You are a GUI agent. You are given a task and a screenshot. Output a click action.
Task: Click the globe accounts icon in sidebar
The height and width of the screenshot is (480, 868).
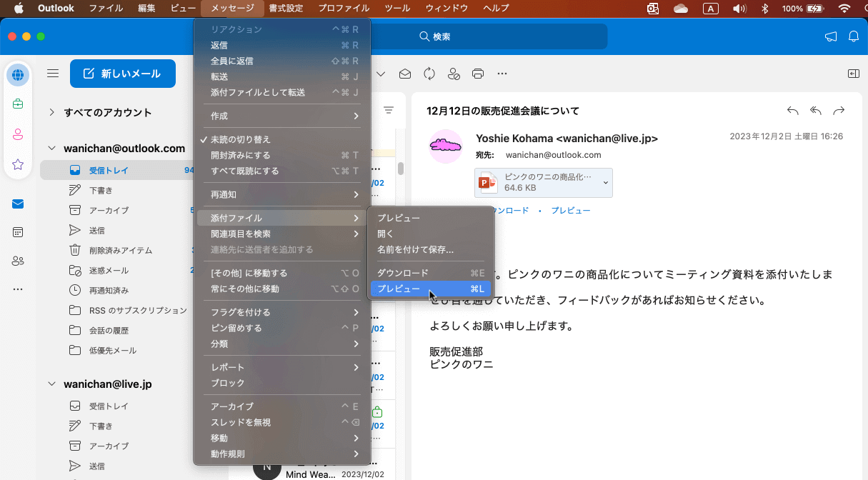[18, 74]
